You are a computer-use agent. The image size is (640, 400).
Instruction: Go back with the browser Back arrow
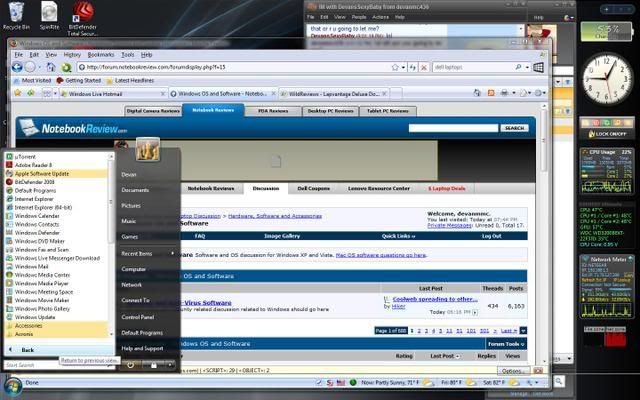click(x=17, y=67)
